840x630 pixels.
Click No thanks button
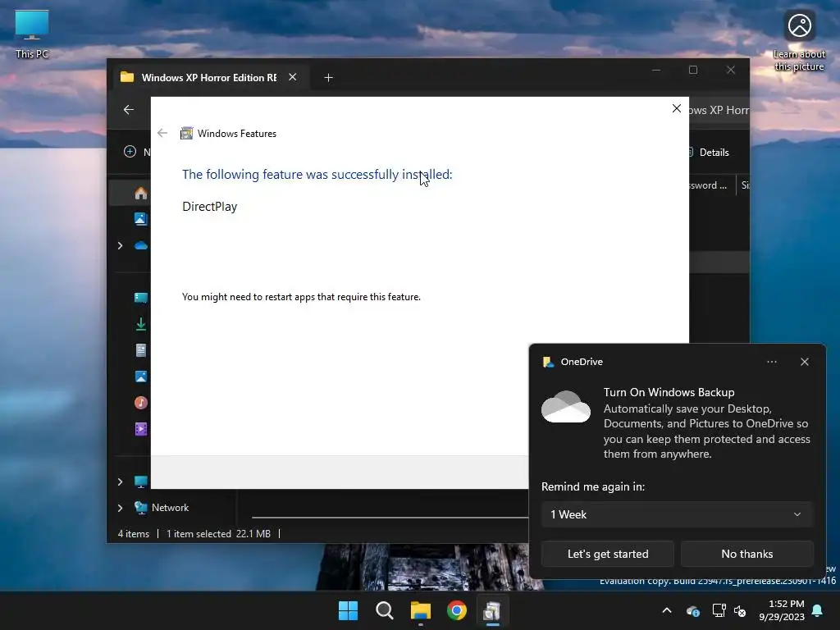click(746, 554)
